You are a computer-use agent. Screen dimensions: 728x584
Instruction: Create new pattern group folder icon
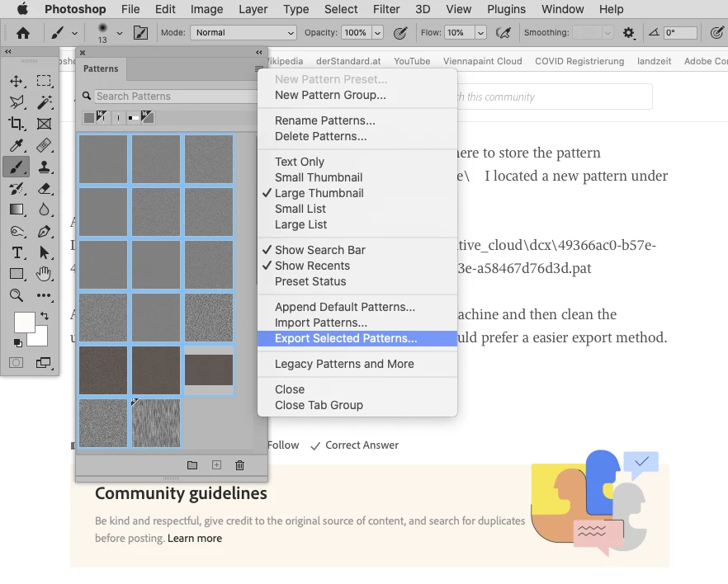point(192,464)
